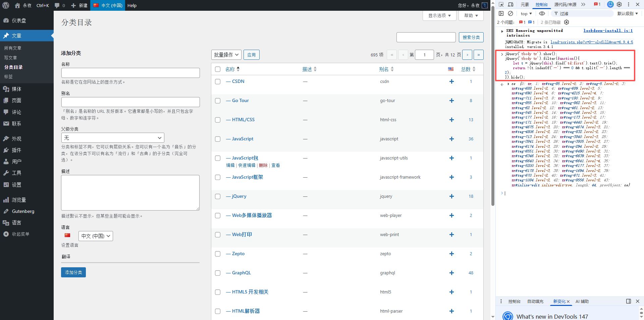Open Go Tour category link
The height and width of the screenshot is (320, 644).
[240, 100]
